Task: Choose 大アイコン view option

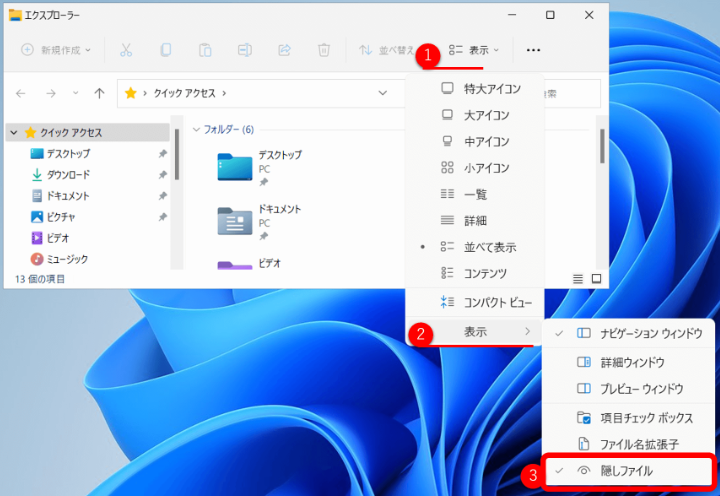Action: (475, 115)
